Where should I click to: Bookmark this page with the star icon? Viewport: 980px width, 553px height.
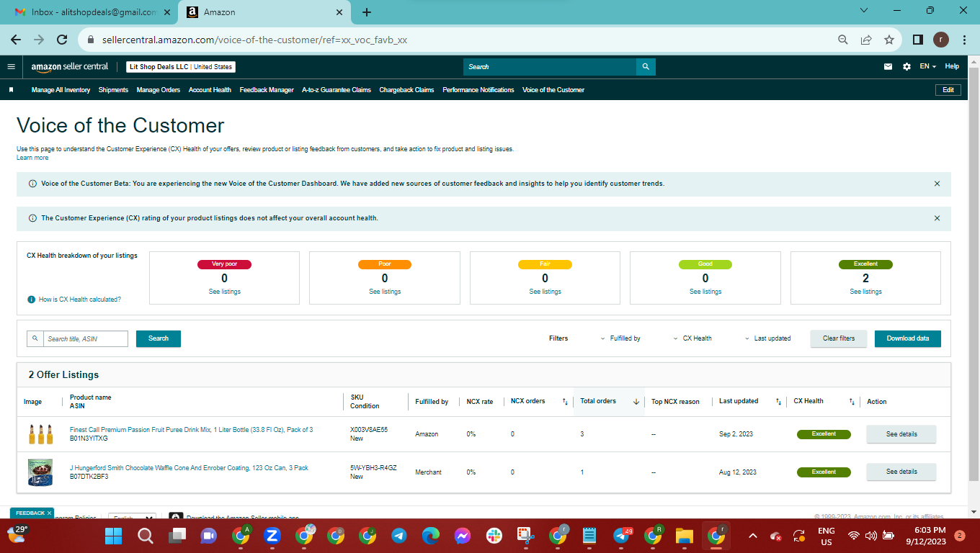coord(889,40)
